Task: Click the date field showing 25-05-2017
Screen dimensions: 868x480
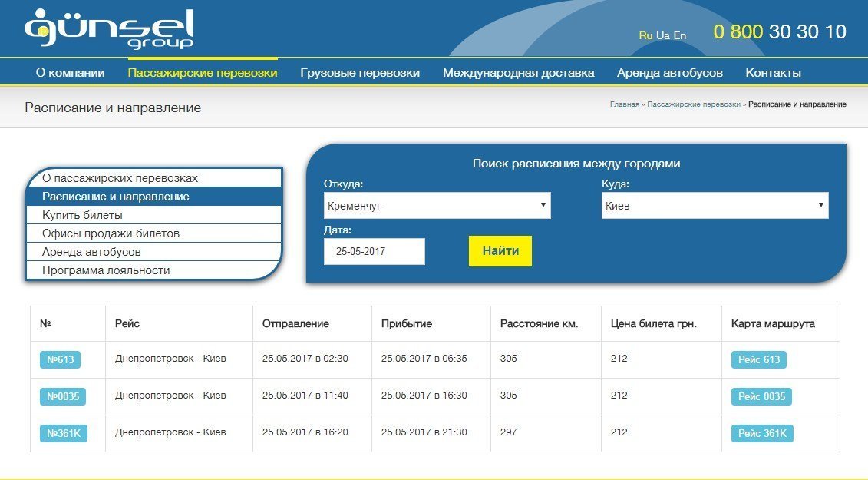Action: click(x=375, y=250)
